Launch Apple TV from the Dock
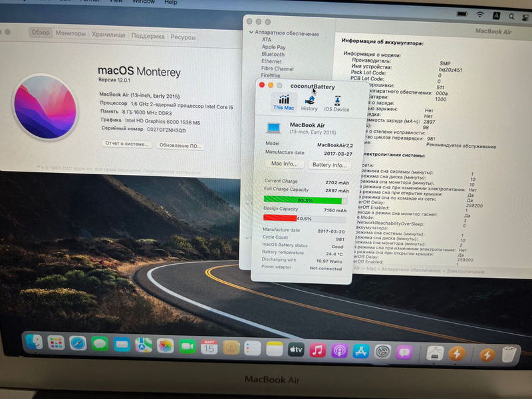 pos(296,350)
